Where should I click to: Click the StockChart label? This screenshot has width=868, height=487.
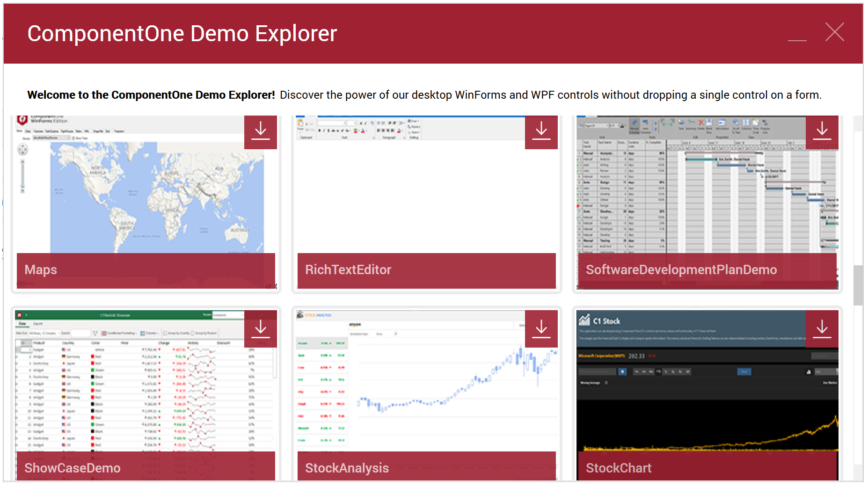coord(619,468)
